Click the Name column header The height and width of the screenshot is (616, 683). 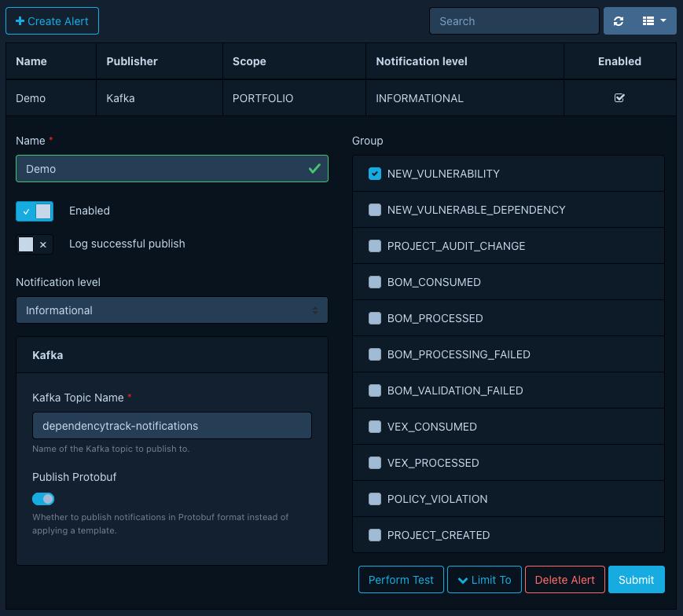point(31,60)
